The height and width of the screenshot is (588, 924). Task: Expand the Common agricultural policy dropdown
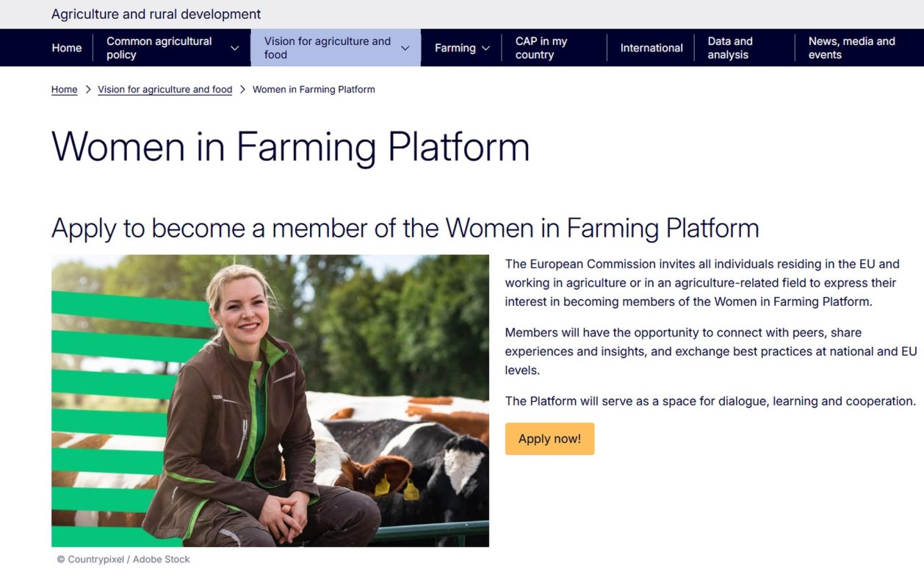click(x=234, y=48)
